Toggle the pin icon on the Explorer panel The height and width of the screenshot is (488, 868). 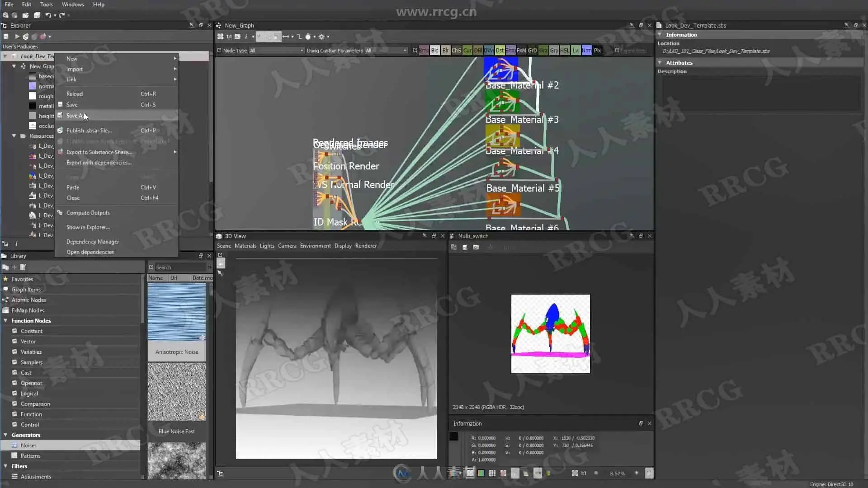pyautogui.click(x=192, y=25)
